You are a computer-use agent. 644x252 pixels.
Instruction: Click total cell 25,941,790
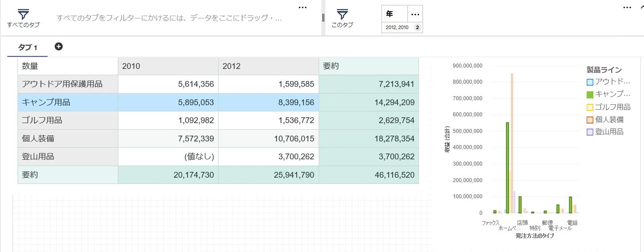[268, 175]
